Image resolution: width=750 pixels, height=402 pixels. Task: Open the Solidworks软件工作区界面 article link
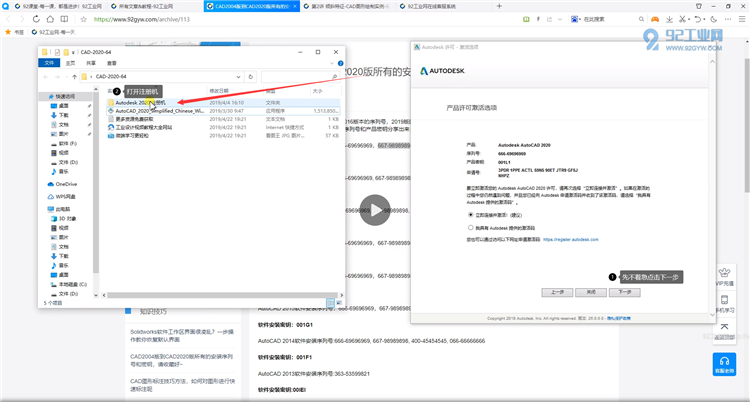coord(182,335)
